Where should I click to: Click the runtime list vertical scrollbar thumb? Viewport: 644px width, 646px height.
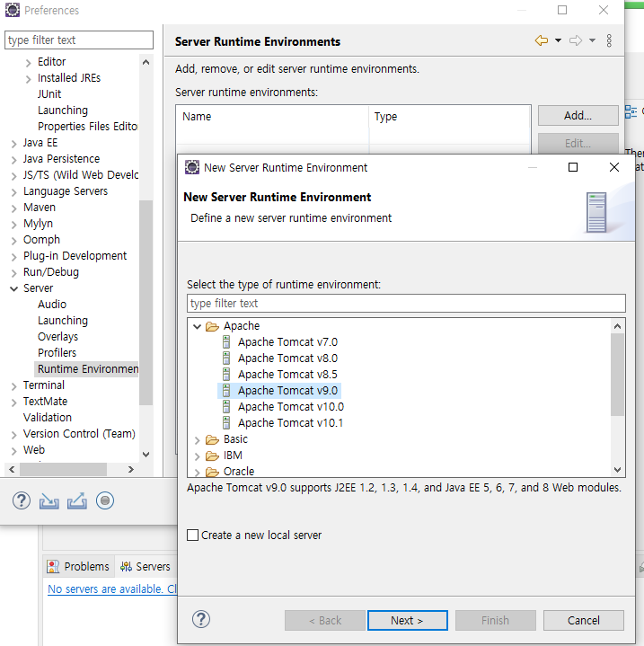(x=617, y=375)
